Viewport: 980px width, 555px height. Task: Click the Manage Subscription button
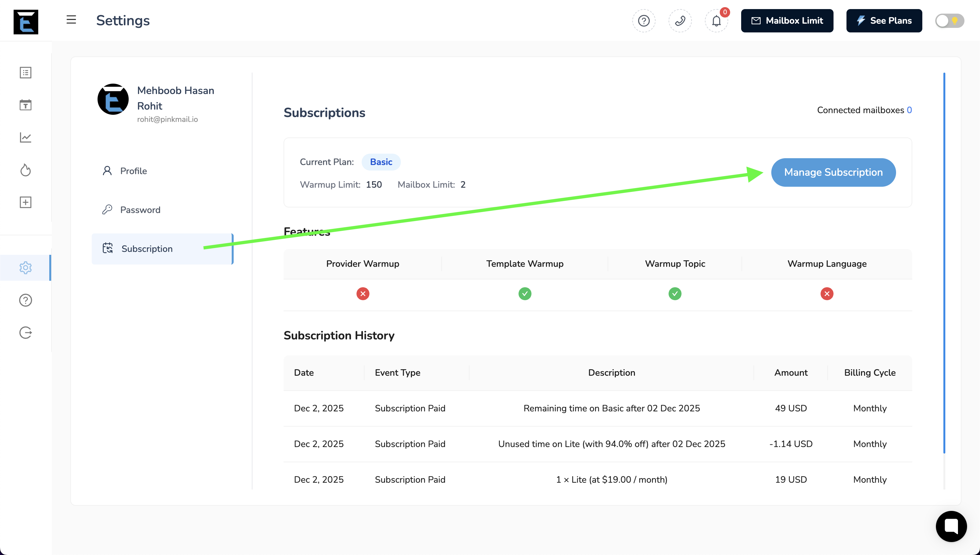pos(833,172)
